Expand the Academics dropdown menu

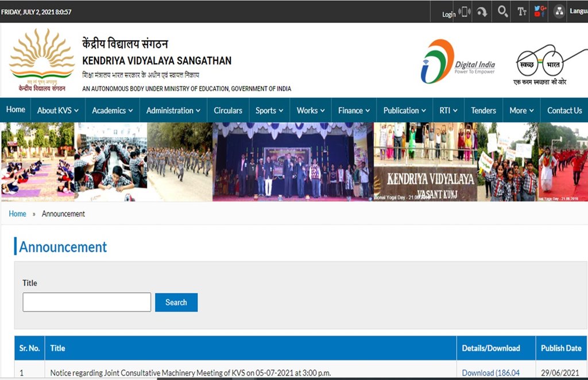[112, 110]
